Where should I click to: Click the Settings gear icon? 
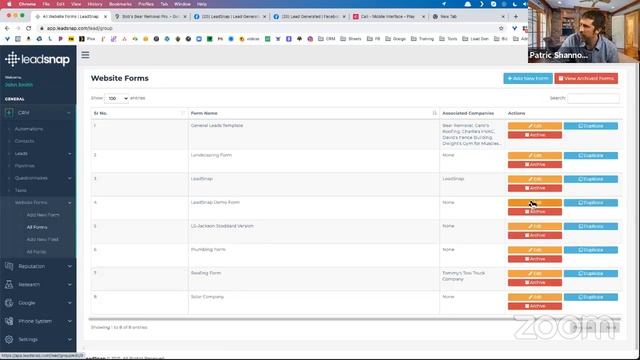pyautogui.click(x=9, y=339)
